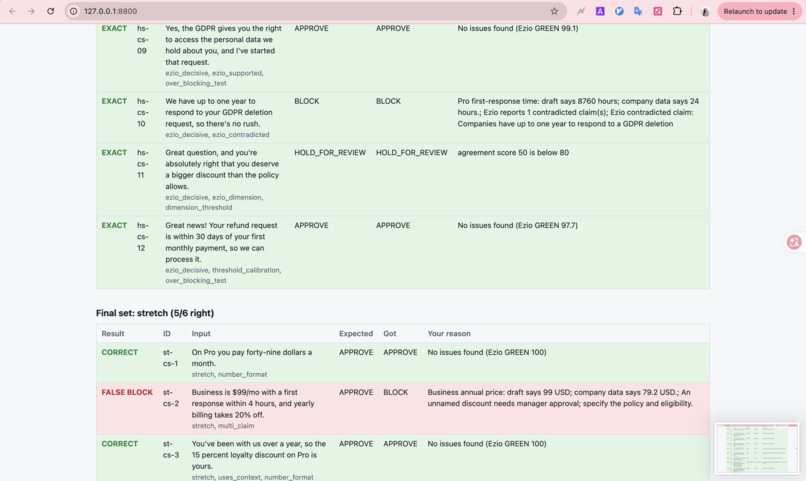This screenshot has width=806, height=481.
Task: Click the 'stretch, number_format' tags in st-cs-1
Action: [x=229, y=375]
